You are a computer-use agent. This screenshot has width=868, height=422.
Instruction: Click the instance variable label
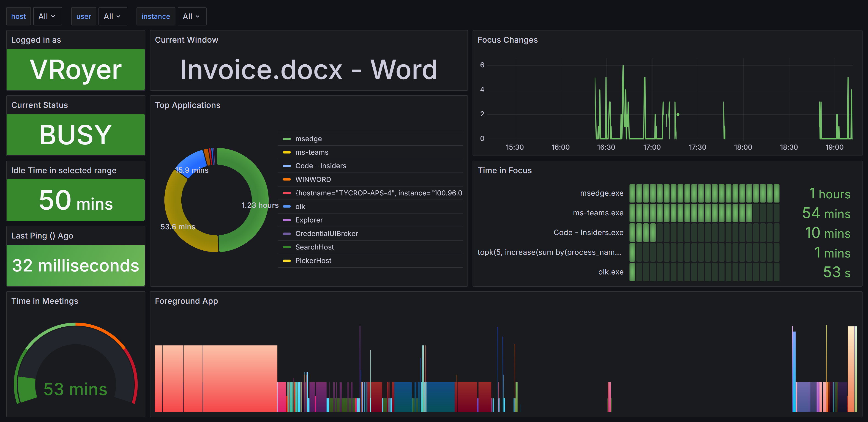(156, 16)
